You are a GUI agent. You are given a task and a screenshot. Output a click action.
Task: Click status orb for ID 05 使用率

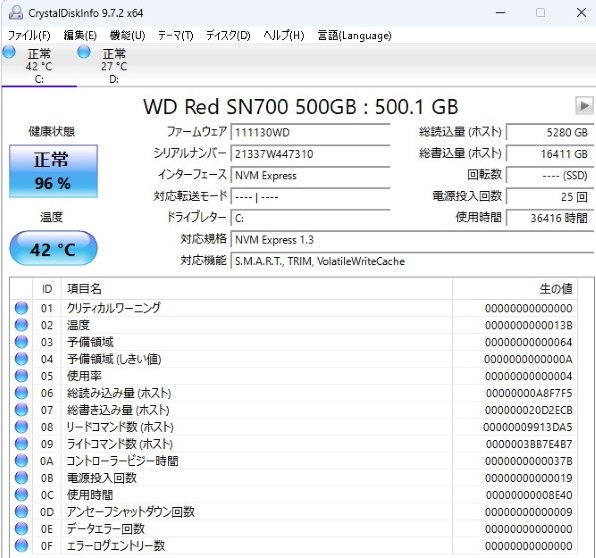click(21, 376)
